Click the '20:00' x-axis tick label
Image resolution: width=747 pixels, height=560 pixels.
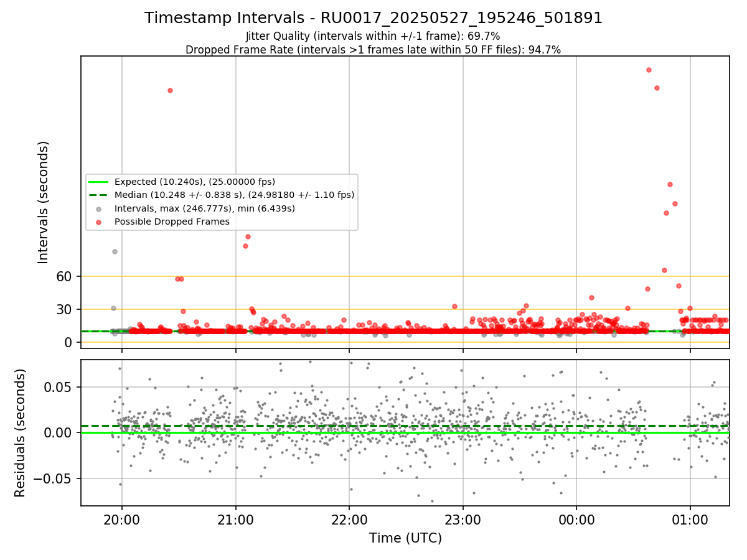pos(122,519)
